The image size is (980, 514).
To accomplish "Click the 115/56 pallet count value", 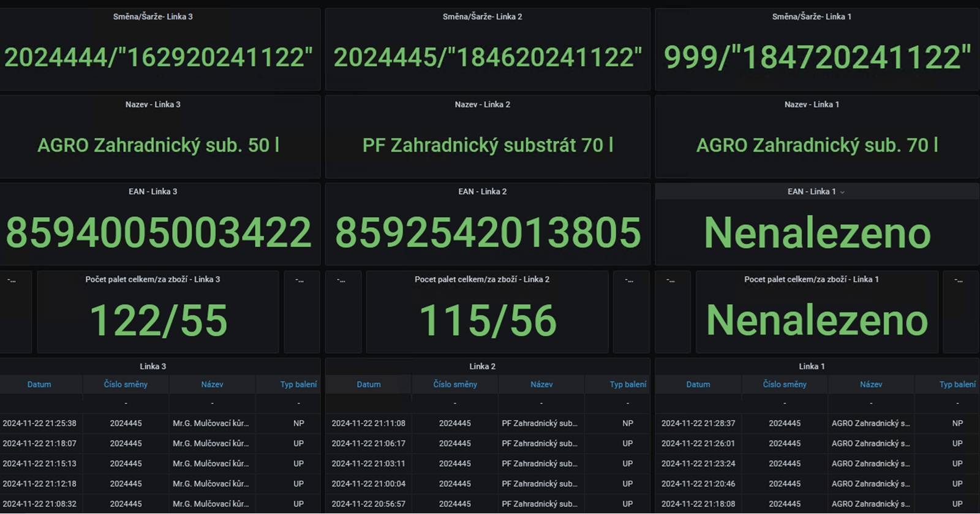I will click(488, 320).
